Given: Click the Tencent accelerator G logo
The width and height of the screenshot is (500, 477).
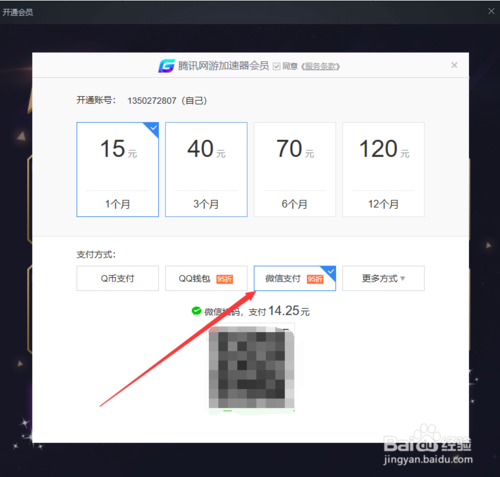Looking at the screenshot, I should [x=166, y=66].
